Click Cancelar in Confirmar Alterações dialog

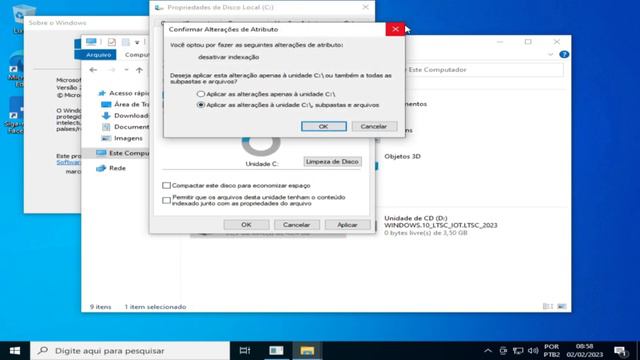pyautogui.click(x=374, y=127)
